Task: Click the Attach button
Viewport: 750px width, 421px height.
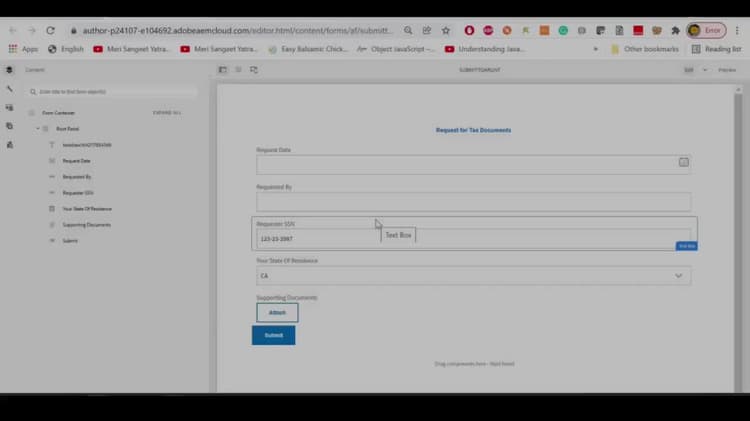Action: (x=277, y=312)
